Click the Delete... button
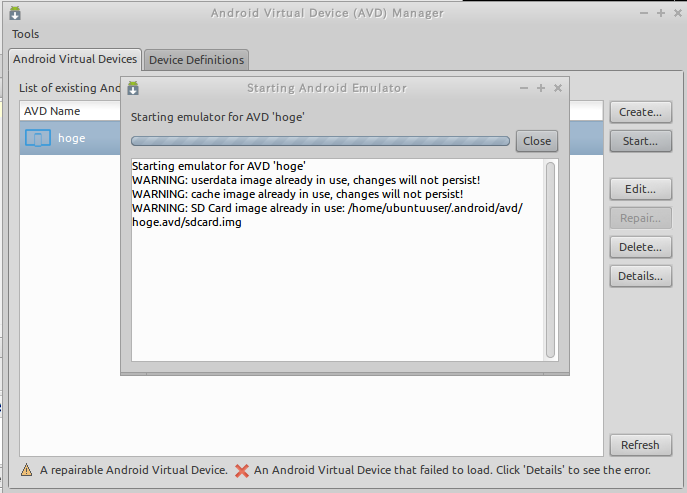Image resolution: width=687 pixels, height=493 pixels. [640, 247]
